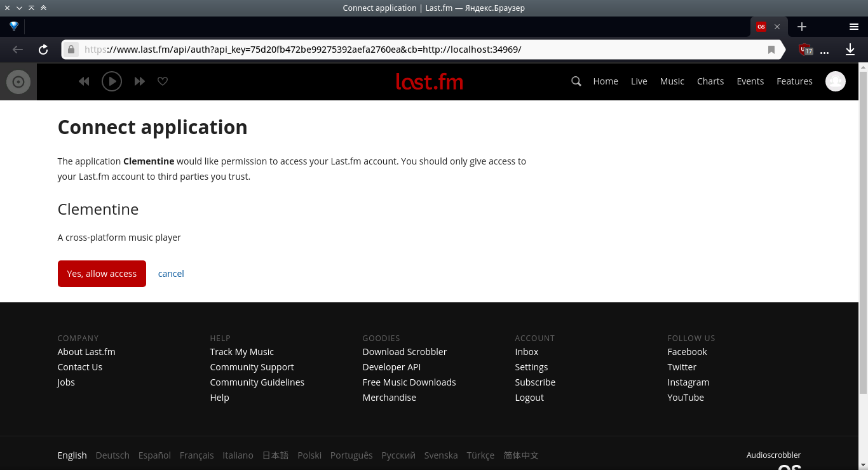Open the Live navigation item
Viewport: 868px width, 470px height.
pos(639,81)
